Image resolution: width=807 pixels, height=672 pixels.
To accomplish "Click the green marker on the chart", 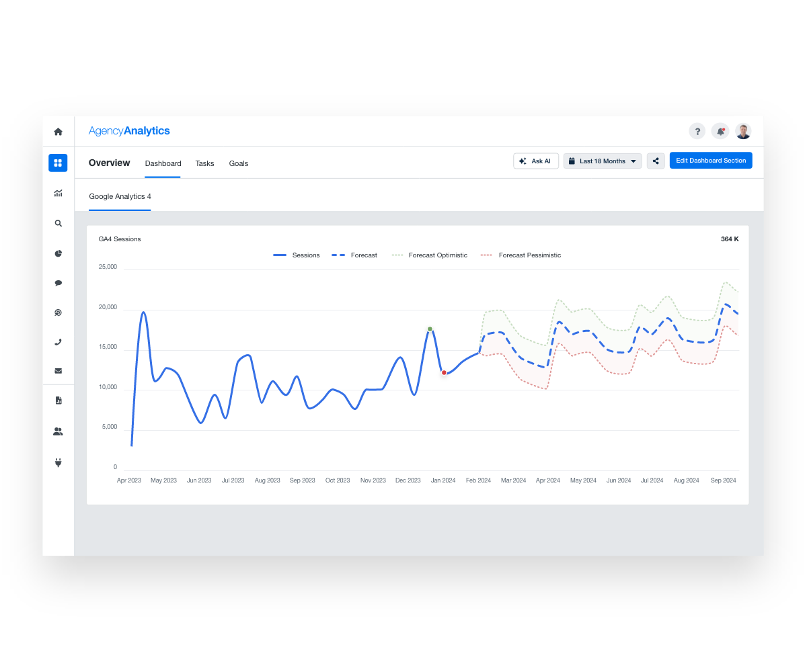I will coord(430,329).
